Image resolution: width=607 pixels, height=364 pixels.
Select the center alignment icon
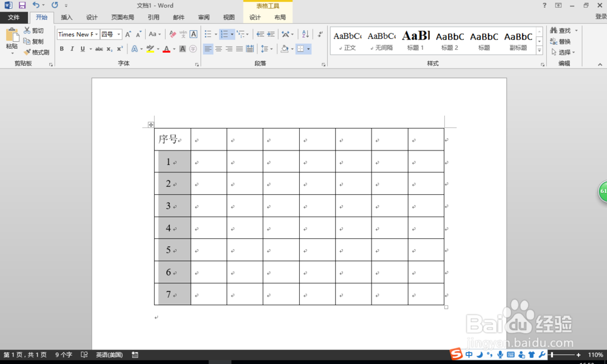[x=218, y=49]
